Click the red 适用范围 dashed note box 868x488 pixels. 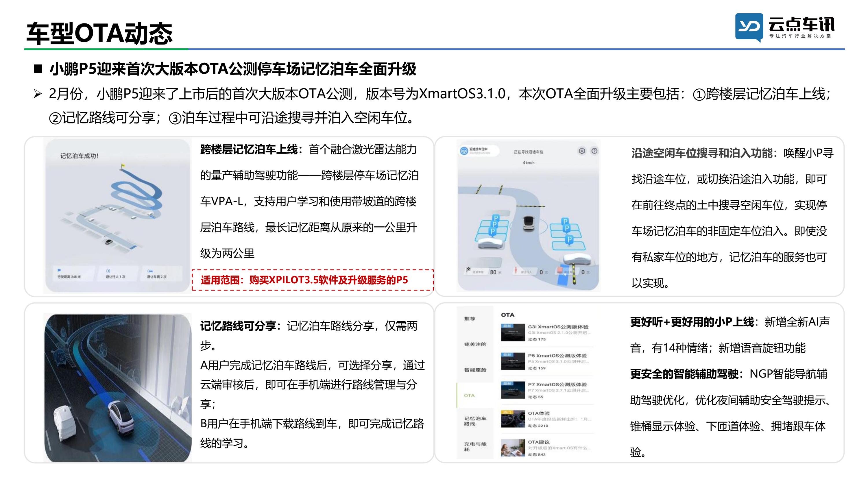click(313, 280)
